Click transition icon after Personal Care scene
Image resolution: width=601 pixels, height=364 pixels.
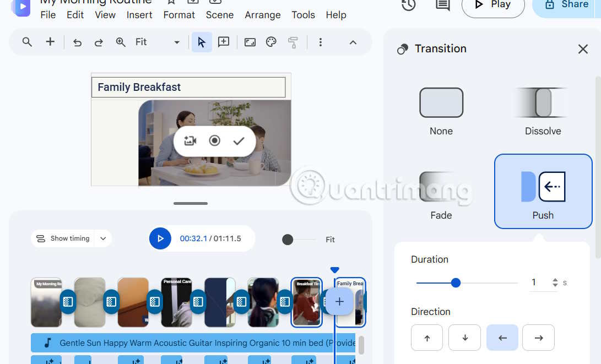pos(198,302)
